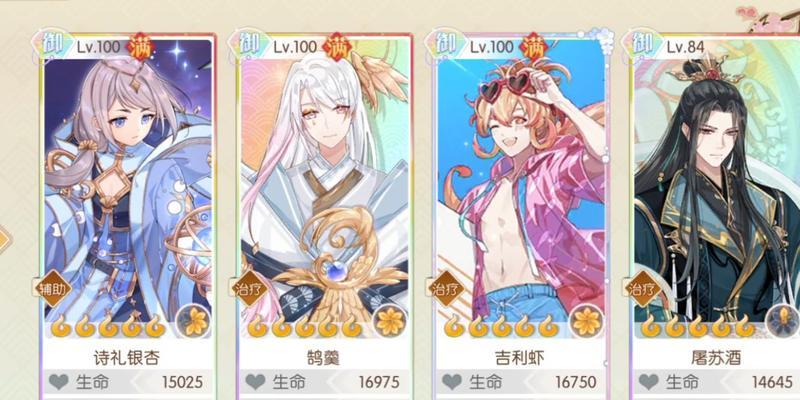This screenshot has height=400, width=800.
Task: Tap the 满 max-level stamp on 吉利虾
Action: click(534, 47)
